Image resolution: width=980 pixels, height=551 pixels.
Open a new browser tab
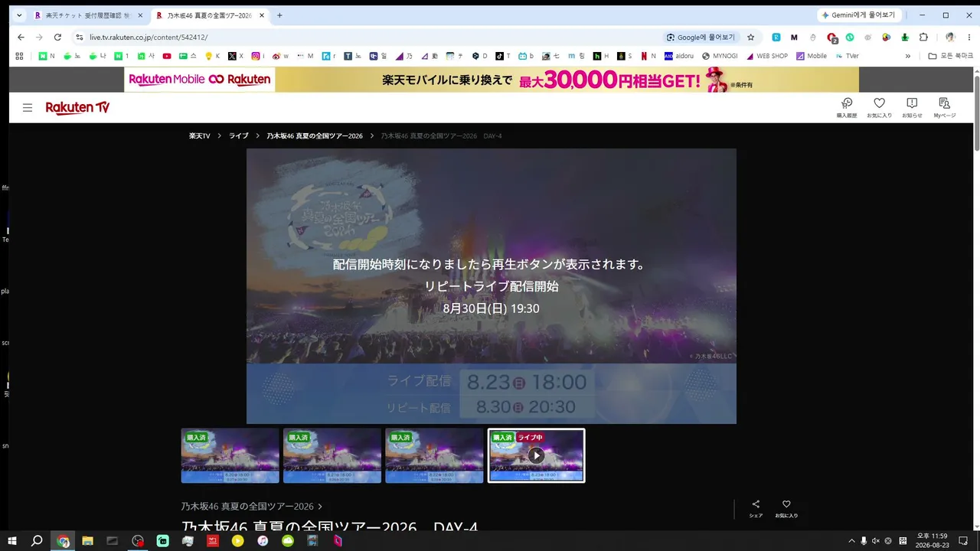(x=279, y=15)
